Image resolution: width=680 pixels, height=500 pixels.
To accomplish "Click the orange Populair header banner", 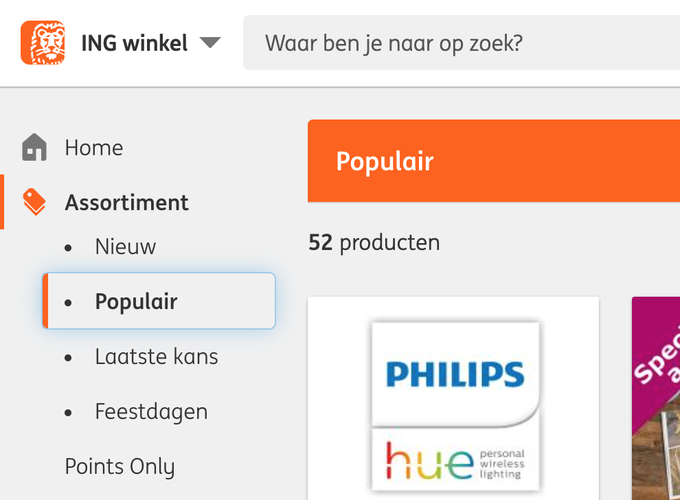I will click(494, 161).
